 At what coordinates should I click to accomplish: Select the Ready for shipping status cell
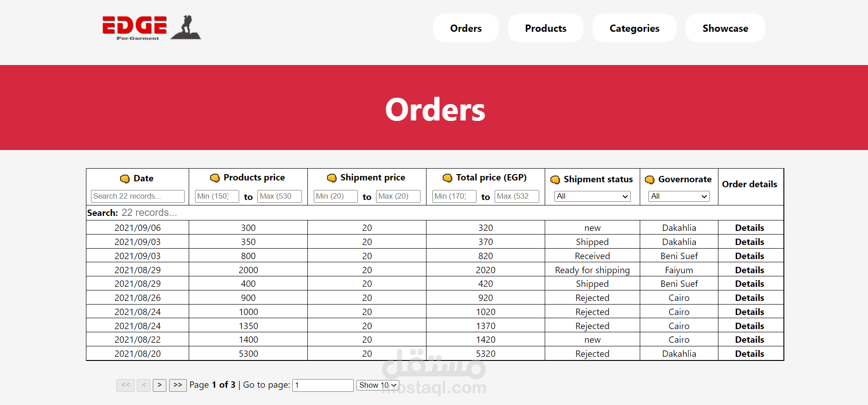tap(592, 270)
